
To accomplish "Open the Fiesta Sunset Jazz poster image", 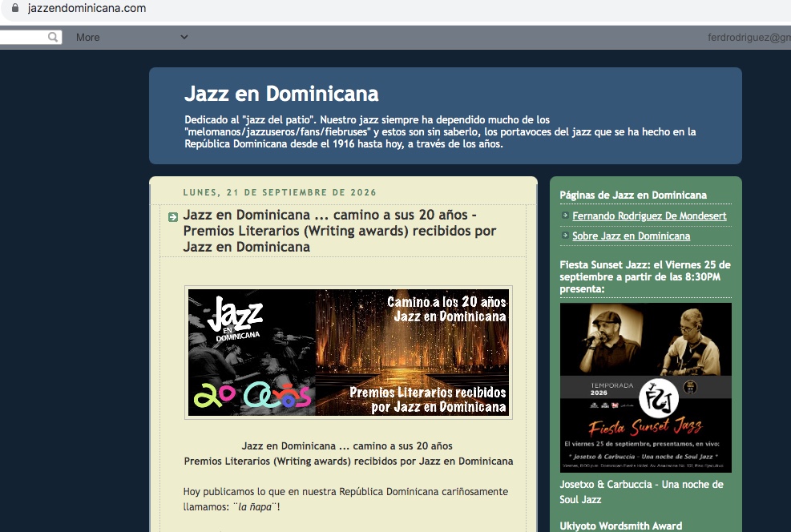I will point(646,388).
